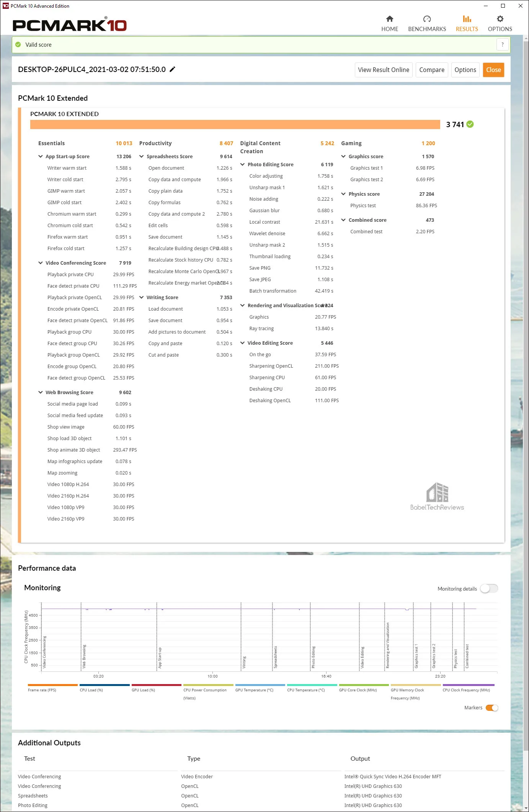The width and height of the screenshot is (529, 812).
Task: Close the result with orange Close button
Action: tap(493, 70)
